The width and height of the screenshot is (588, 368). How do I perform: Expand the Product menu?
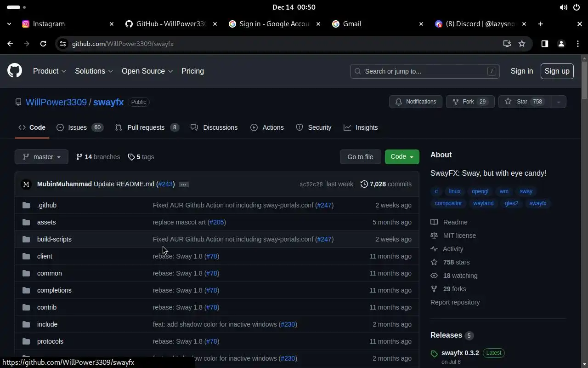pyautogui.click(x=50, y=71)
